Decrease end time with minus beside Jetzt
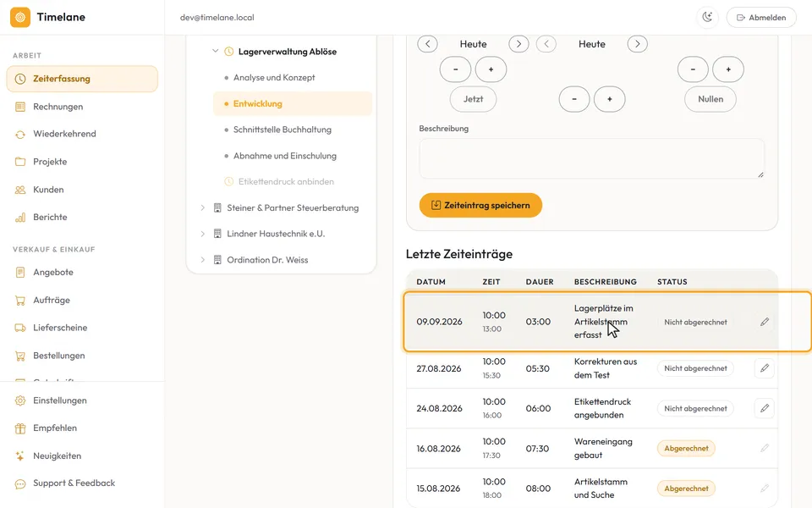This screenshot has height=508, width=812. point(574,99)
